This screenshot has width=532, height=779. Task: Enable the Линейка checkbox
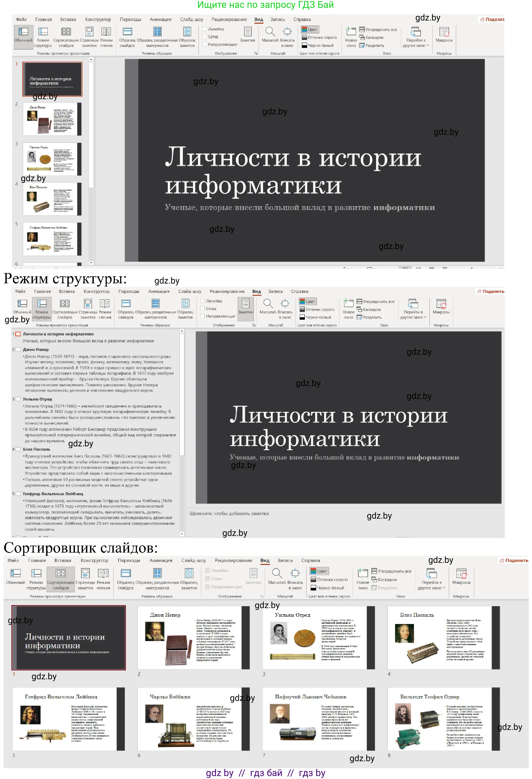(205, 29)
